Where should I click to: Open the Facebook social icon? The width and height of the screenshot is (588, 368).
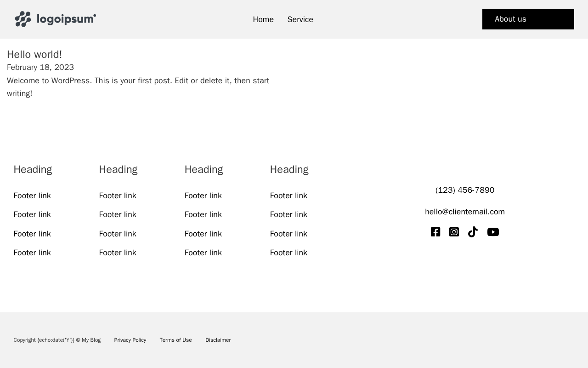click(435, 232)
